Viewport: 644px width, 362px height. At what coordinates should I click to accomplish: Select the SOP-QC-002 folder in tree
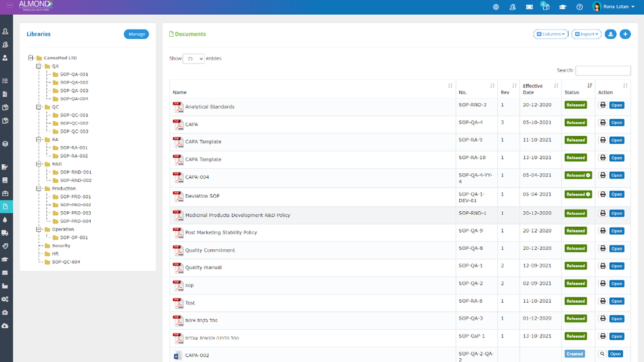click(74, 123)
